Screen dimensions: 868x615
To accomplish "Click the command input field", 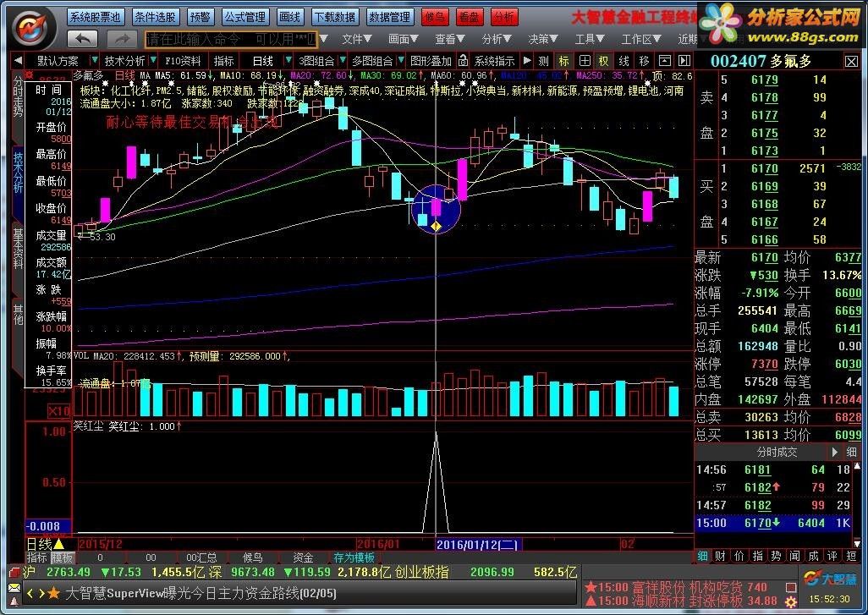I will (230, 39).
